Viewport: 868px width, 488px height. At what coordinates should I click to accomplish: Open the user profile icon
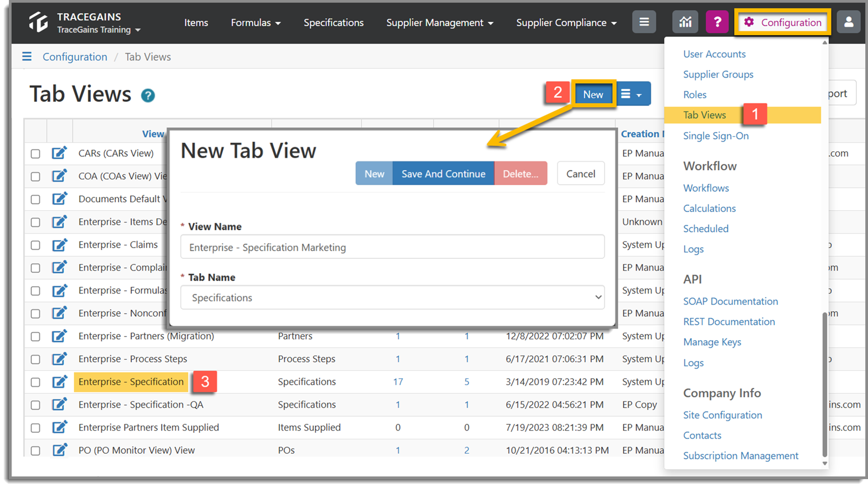point(849,22)
